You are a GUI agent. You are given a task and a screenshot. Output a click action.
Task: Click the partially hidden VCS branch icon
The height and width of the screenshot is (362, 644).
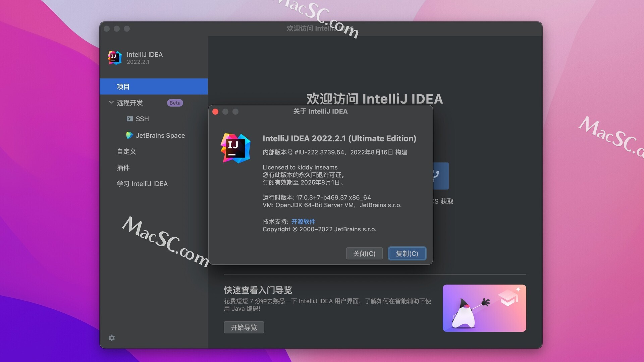440,176
